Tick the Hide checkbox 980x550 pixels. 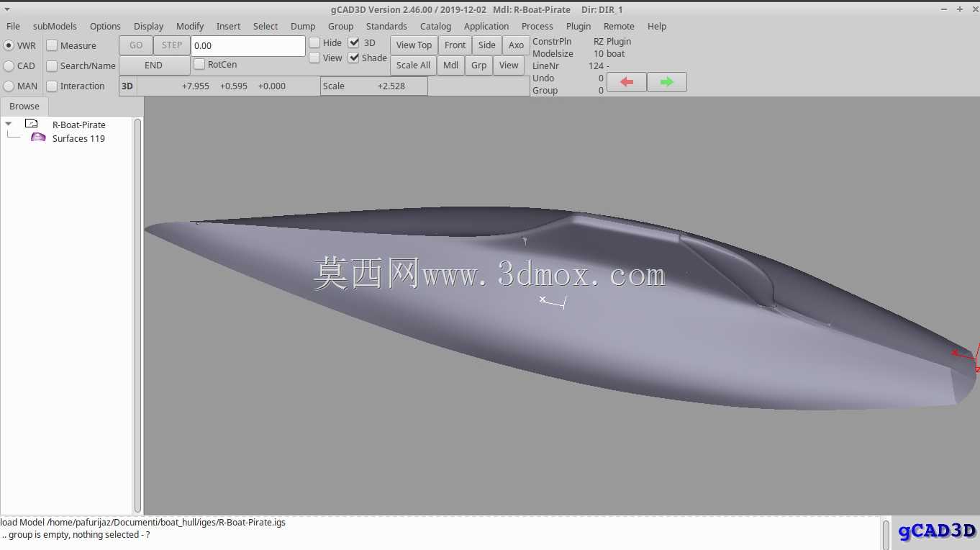[314, 42]
